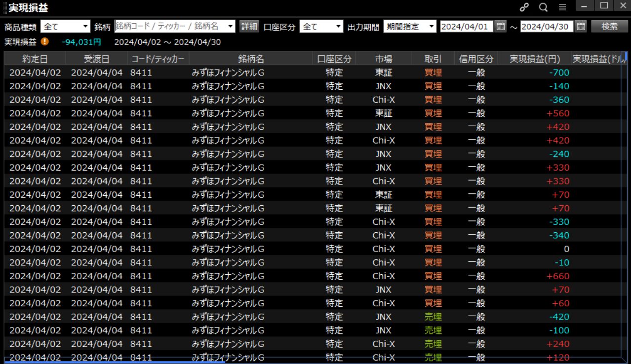Select the -100 profit/loss cell
This screenshot has width=631, height=364.
[559, 330]
